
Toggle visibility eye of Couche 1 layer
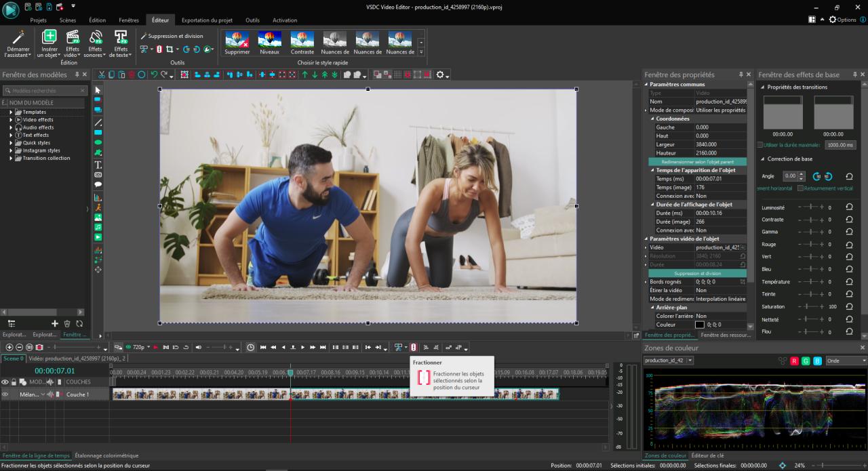click(5, 394)
